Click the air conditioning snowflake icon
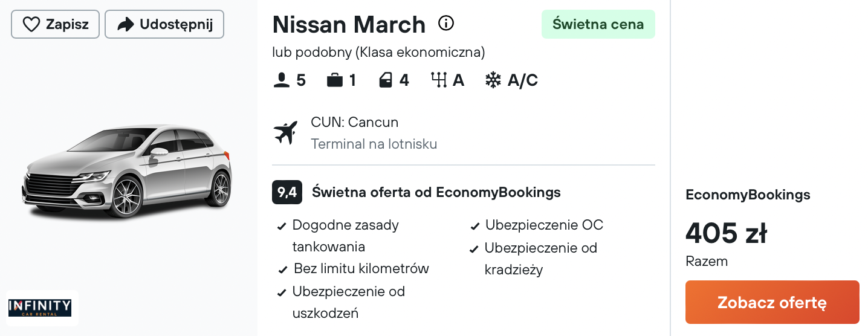This screenshot has width=868, height=336. click(493, 80)
